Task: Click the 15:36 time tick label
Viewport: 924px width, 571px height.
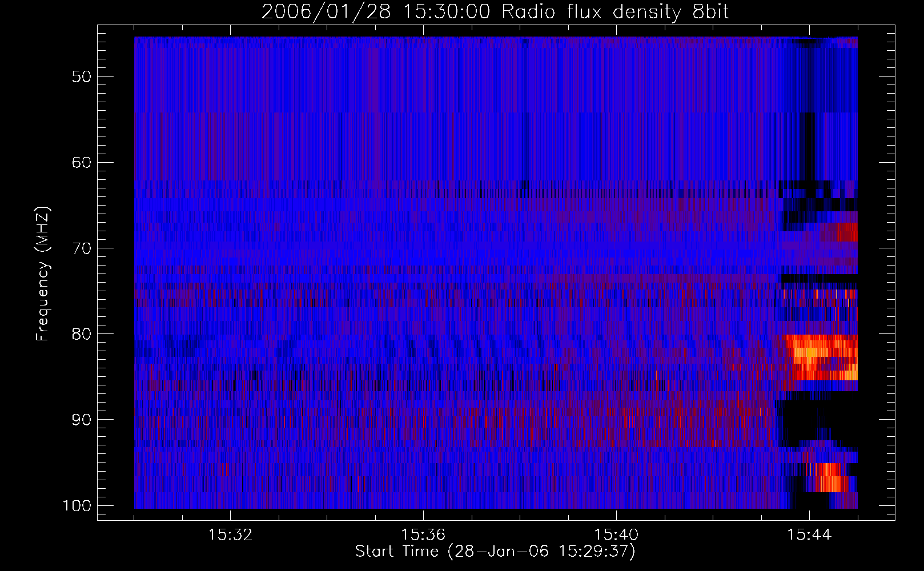Action: [423, 535]
